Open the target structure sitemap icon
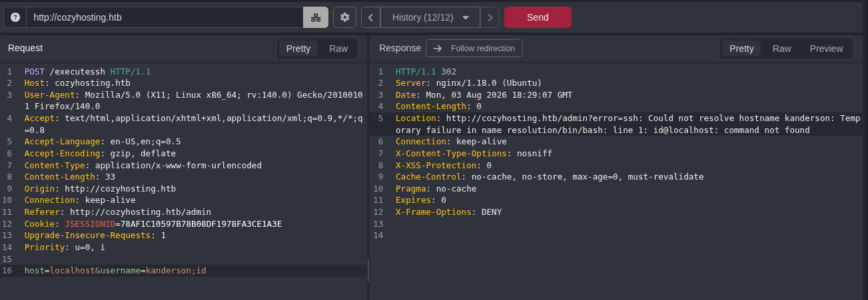Viewport: 868px width, 300px height. point(316,17)
